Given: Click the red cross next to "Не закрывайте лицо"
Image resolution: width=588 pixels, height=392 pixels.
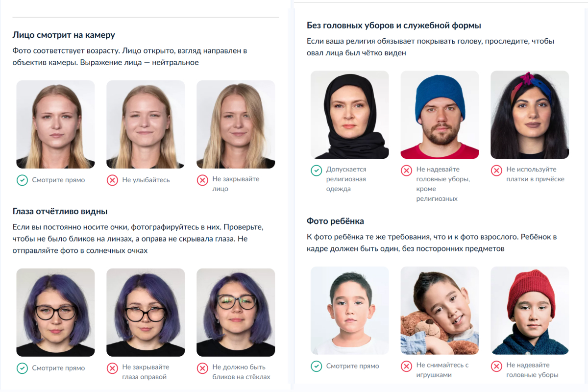Looking at the screenshot, I should (202, 180).
